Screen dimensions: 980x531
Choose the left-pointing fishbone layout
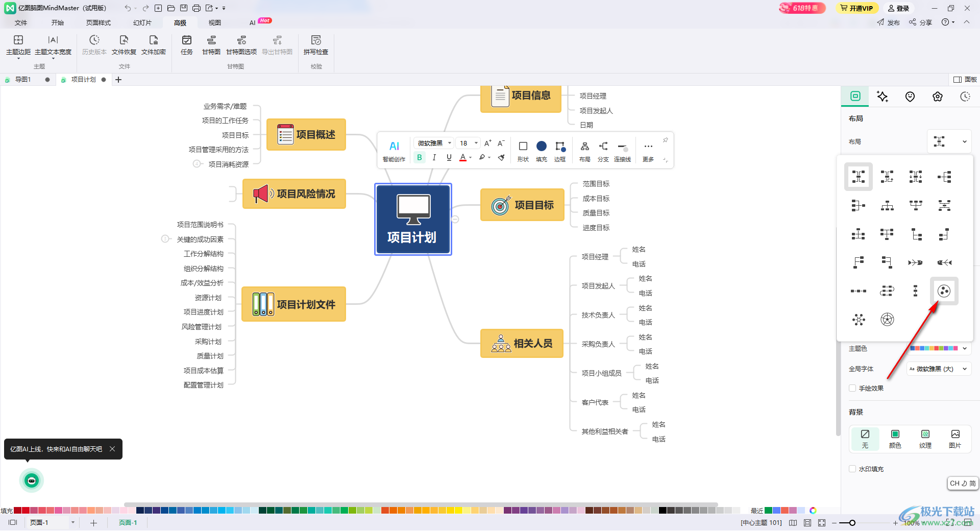[x=944, y=262]
